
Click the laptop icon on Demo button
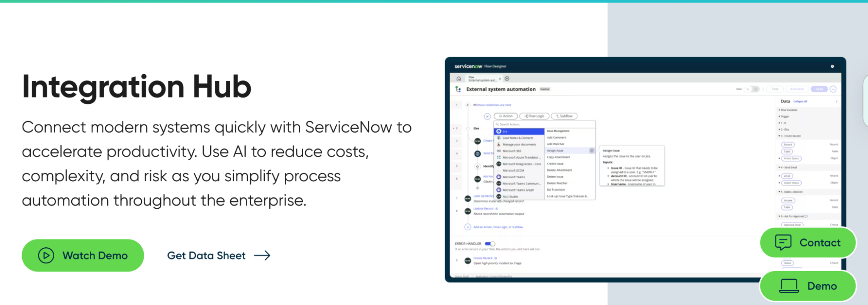[x=789, y=286]
